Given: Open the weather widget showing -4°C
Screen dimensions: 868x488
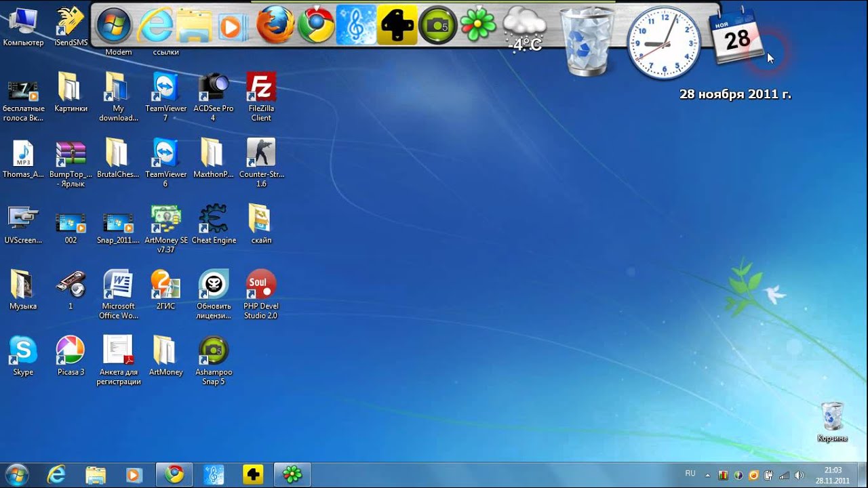Looking at the screenshot, I should [x=524, y=30].
